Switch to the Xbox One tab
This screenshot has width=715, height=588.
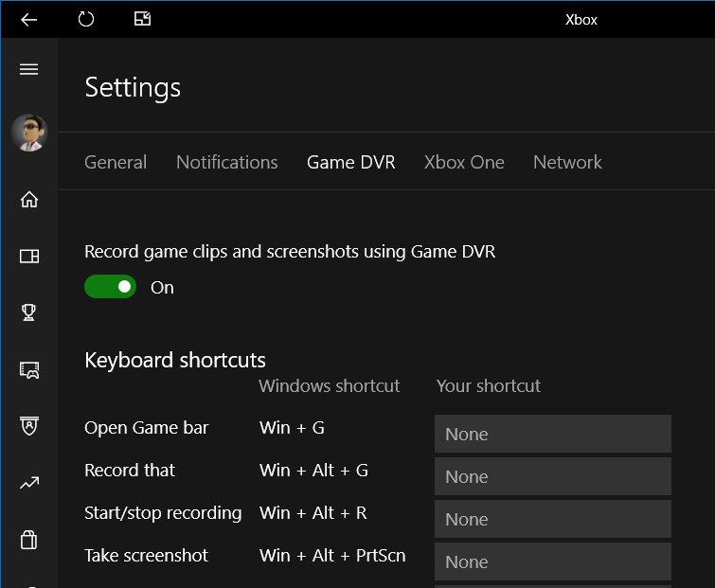click(x=464, y=162)
